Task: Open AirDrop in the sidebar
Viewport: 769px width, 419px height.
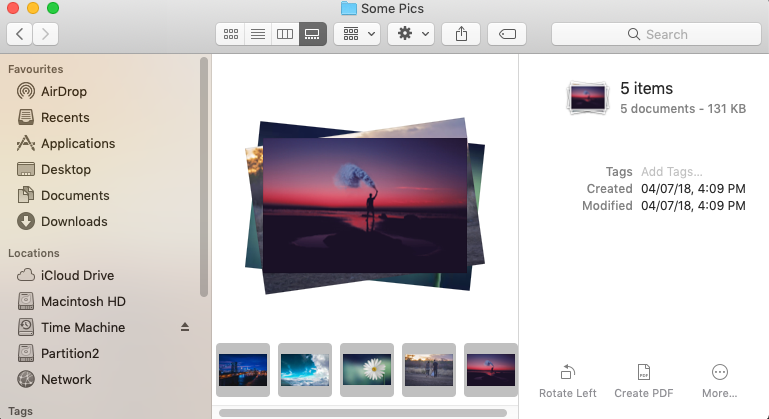Action: (64, 91)
